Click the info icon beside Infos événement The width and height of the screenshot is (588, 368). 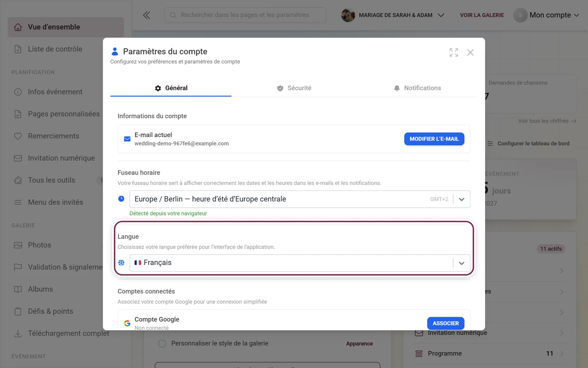coord(18,92)
